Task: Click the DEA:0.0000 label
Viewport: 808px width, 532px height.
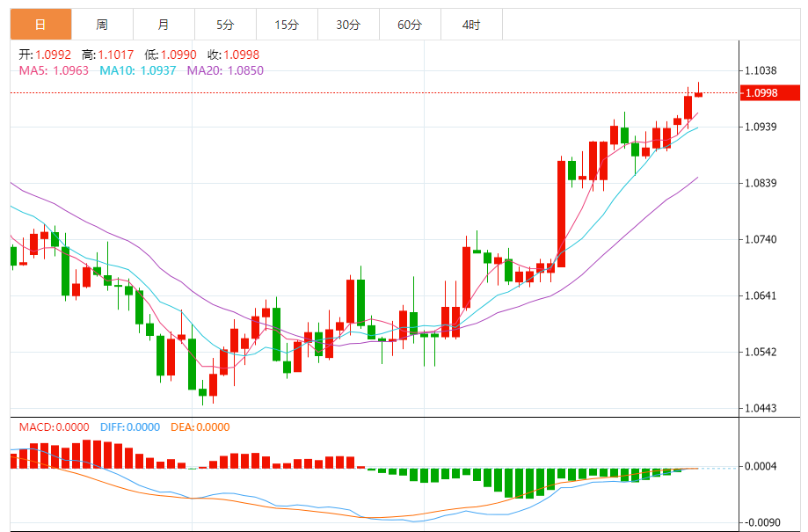Action: point(200,426)
